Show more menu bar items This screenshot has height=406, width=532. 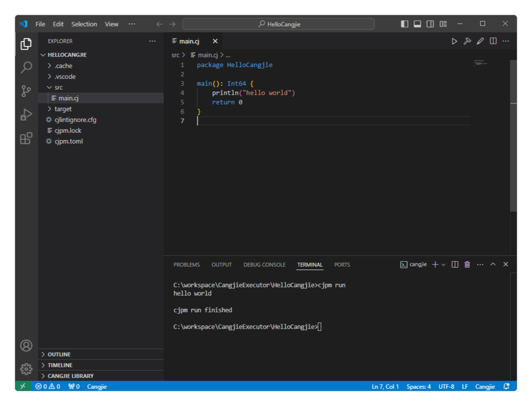[132, 24]
